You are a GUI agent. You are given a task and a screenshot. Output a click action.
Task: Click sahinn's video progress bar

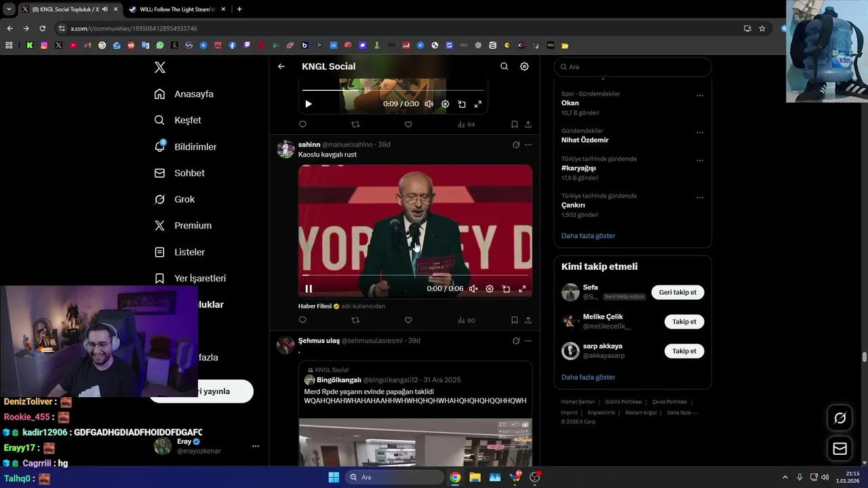[415, 275]
